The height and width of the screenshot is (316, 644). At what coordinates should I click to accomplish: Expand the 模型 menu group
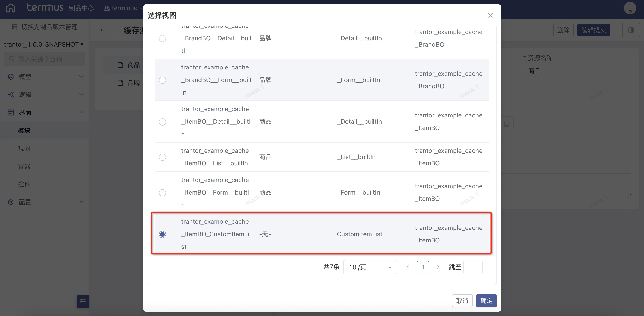(45, 77)
